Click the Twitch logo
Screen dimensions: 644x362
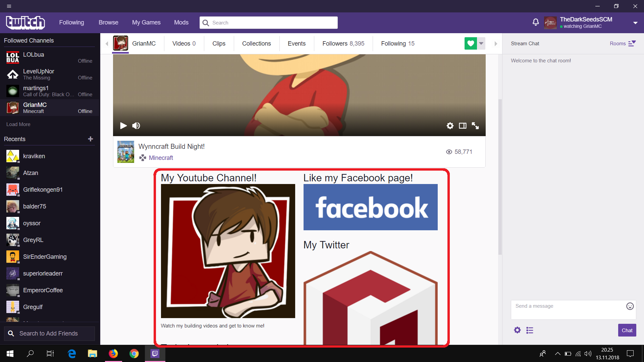[25, 22]
